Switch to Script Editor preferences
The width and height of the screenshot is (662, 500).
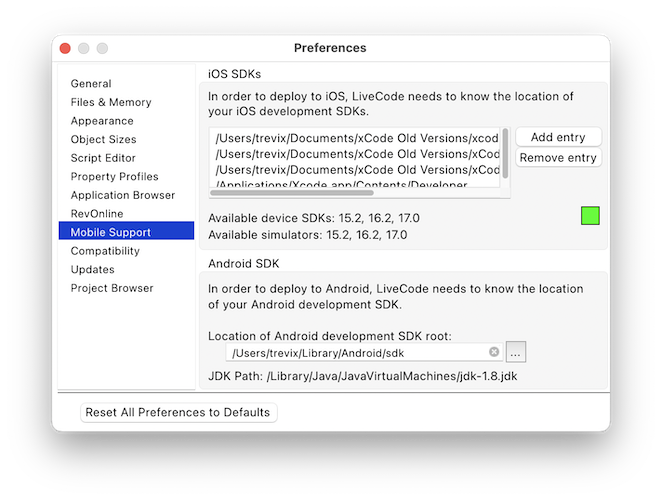[x=103, y=158]
